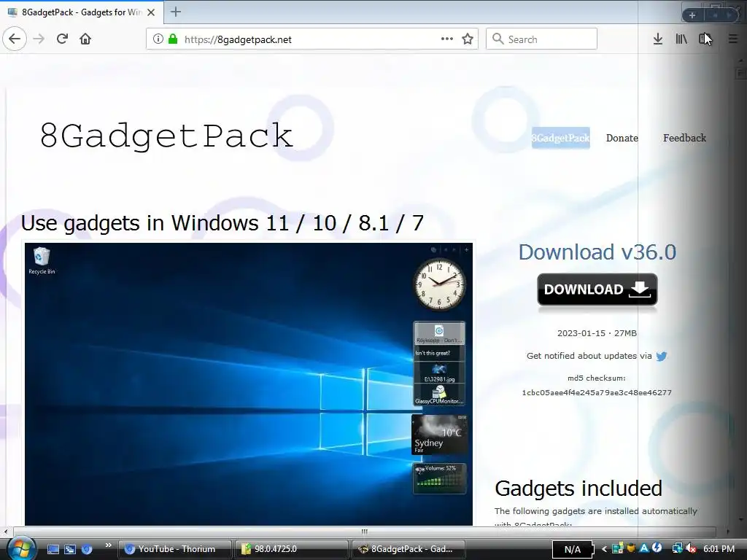Open a new browser tab

click(x=176, y=12)
